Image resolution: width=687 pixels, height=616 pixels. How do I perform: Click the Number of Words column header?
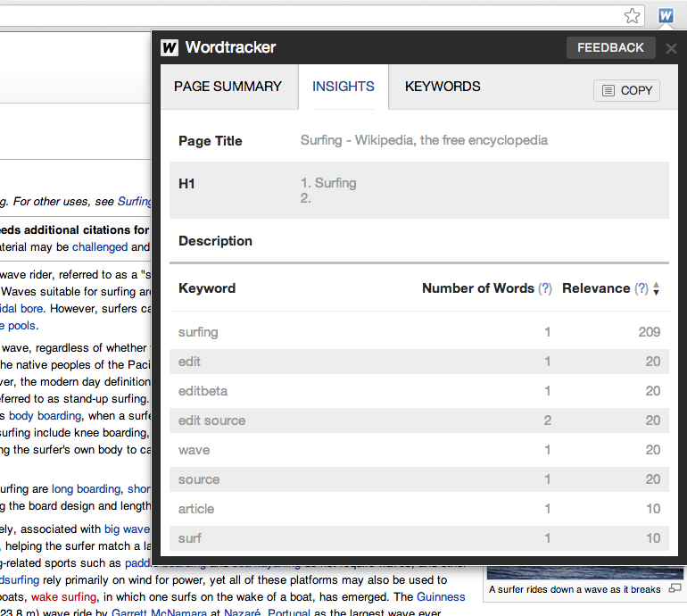point(478,288)
